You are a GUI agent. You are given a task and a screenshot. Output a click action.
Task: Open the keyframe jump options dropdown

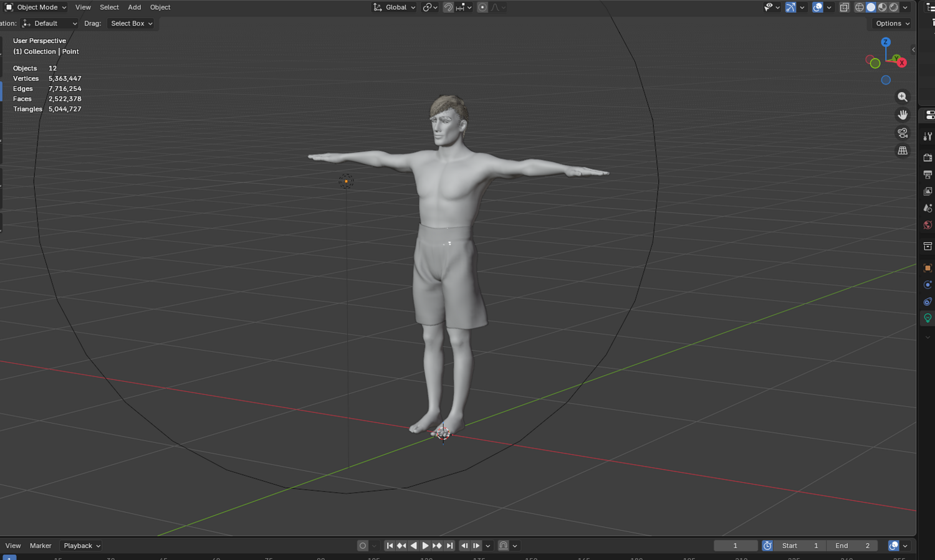[488, 546]
